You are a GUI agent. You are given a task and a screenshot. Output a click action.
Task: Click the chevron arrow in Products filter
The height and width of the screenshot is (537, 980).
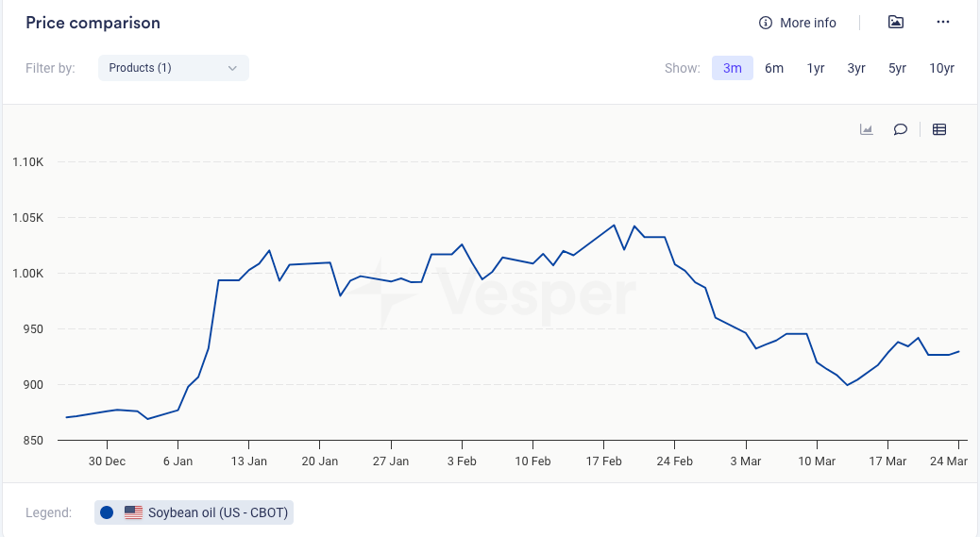pos(232,68)
